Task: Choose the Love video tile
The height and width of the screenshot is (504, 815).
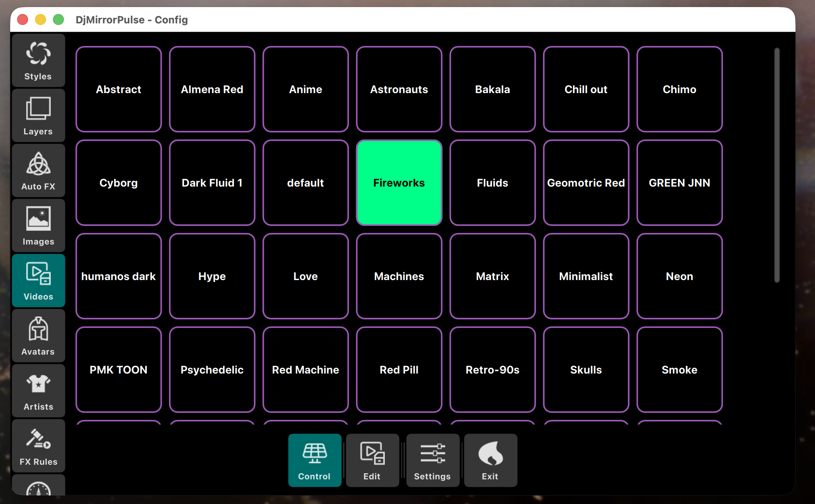Action: pyautogui.click(x=306, y=276)
